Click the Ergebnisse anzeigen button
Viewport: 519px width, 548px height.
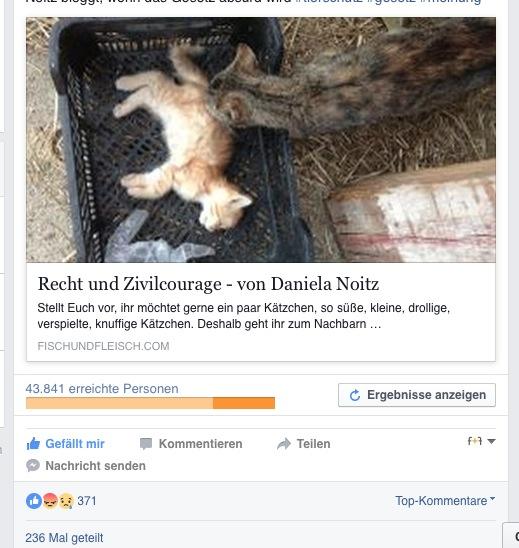click(417, 395)
